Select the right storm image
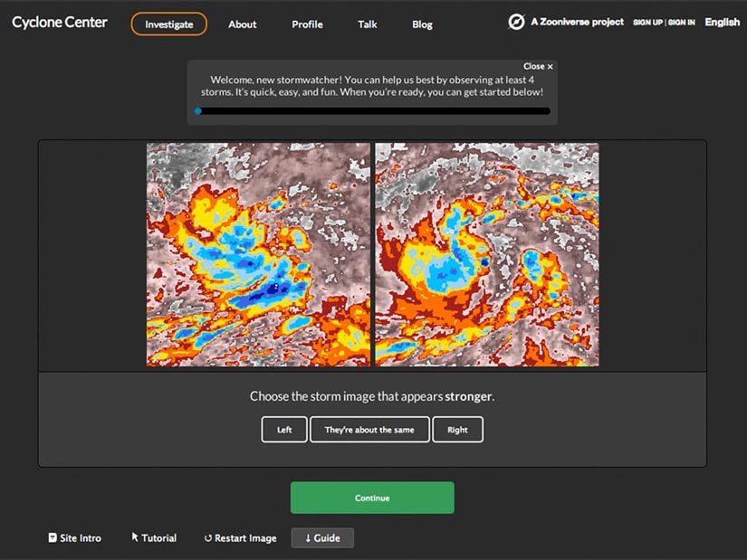The height and width of the screenshot is (560, 747). pyautogui.click(x=487, y=255)
